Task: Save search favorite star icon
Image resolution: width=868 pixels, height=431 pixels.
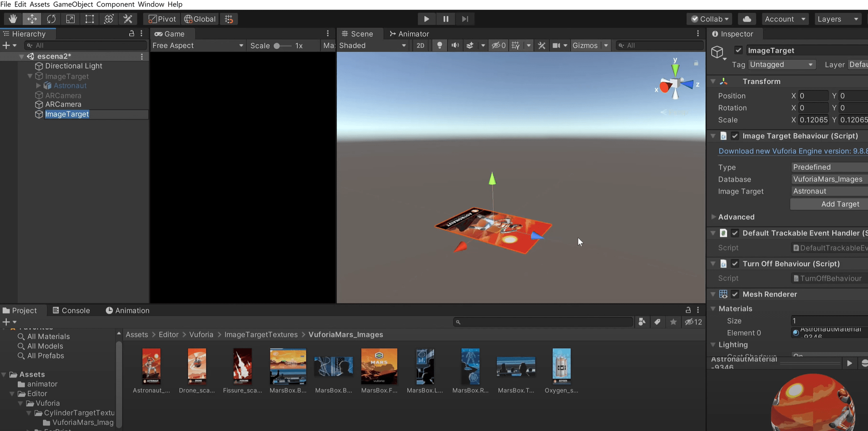Action: pos(673,322)
